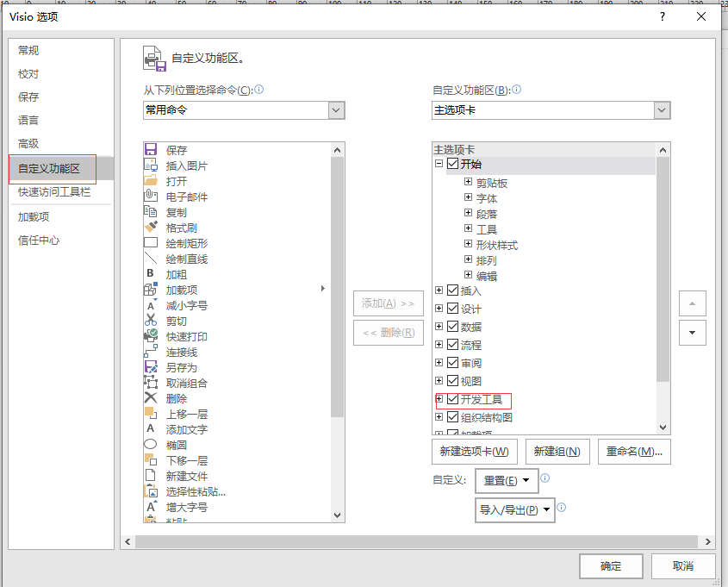The height and width of the screenshot is (587, 728).
Task: Select the 剪切 scissors icon
Action: point(151,321)
